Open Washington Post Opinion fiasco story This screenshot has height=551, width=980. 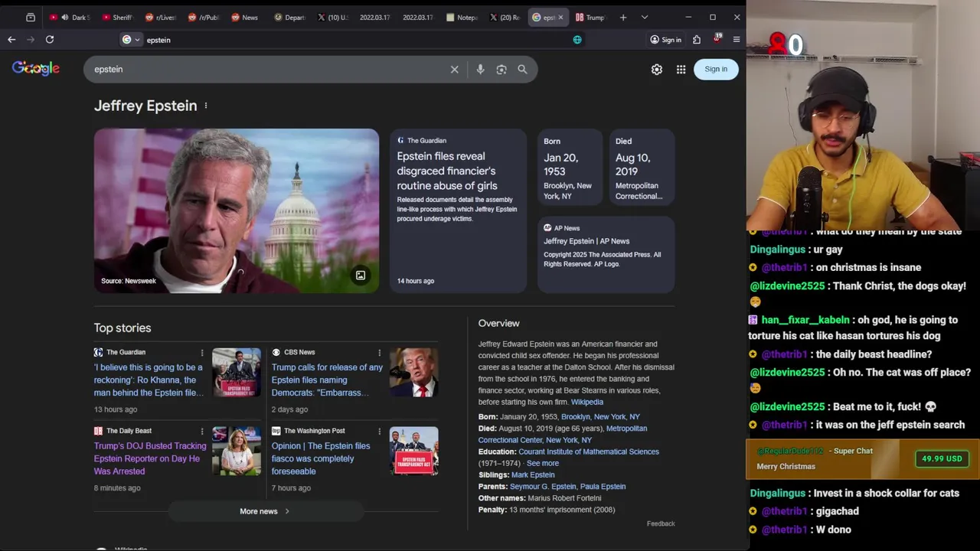click(x=321, y=458)
